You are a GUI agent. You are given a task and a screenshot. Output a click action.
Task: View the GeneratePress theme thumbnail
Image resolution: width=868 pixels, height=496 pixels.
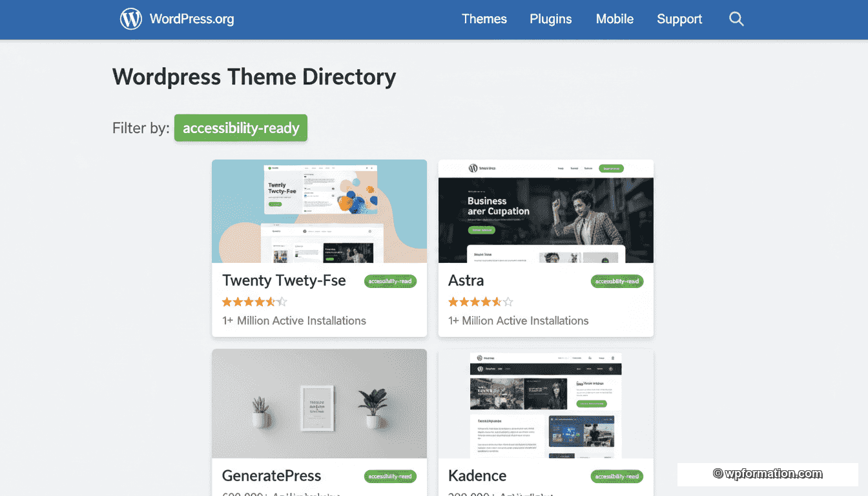coord(319,404)
